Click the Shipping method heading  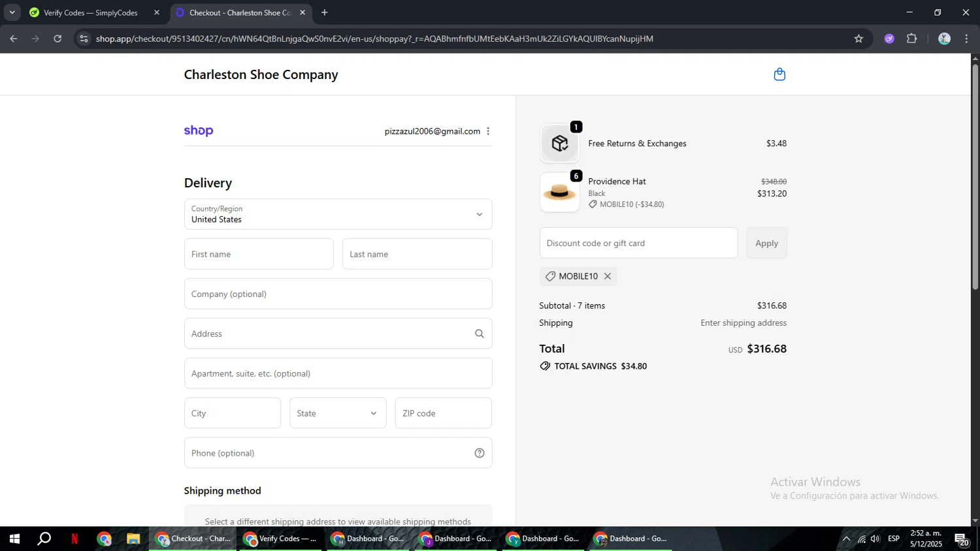222,491
